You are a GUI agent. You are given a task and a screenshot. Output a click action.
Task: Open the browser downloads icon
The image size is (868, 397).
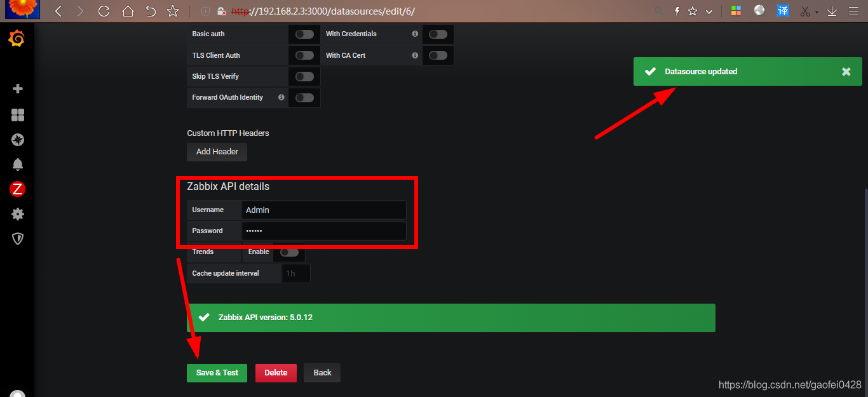click(x=832, y=11)
